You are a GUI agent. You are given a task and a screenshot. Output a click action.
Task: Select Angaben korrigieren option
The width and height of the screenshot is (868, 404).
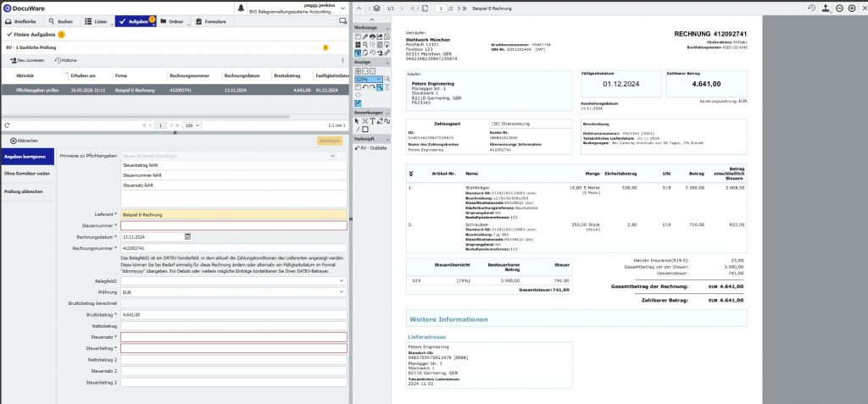click(28, 157)
